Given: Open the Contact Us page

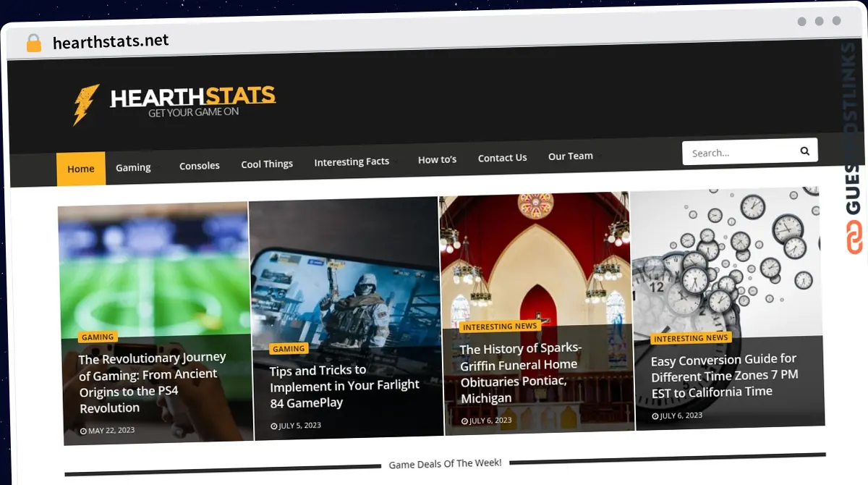Looking at the screenshot, I should click(x=502, y=157).
